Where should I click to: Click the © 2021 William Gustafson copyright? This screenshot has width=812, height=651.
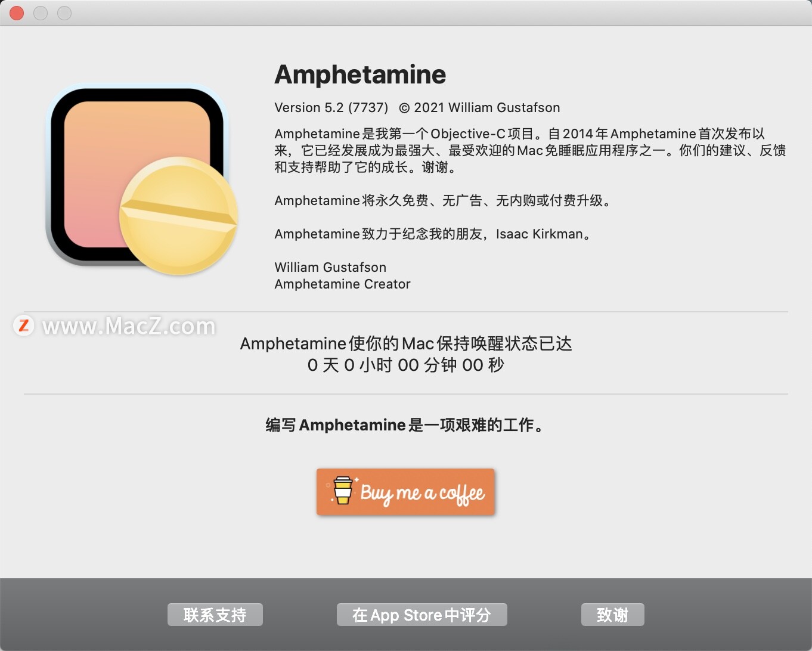pyautogui.click(x=479, y=107)
